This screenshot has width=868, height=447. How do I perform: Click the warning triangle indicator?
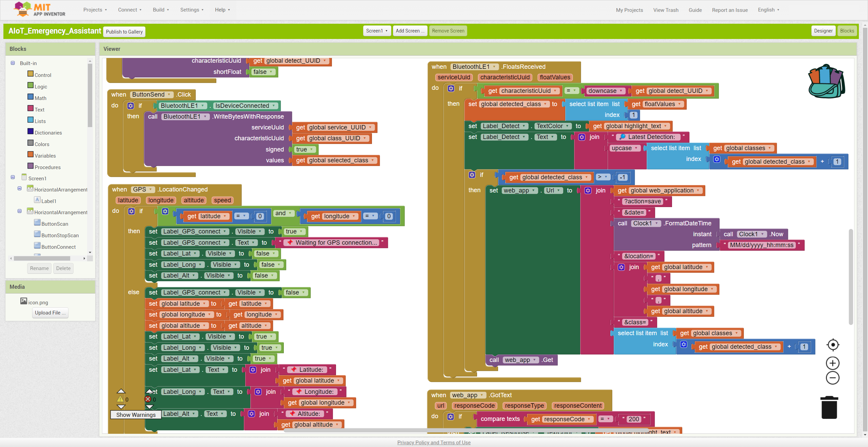pyautogui.click(x=120, y=399)
